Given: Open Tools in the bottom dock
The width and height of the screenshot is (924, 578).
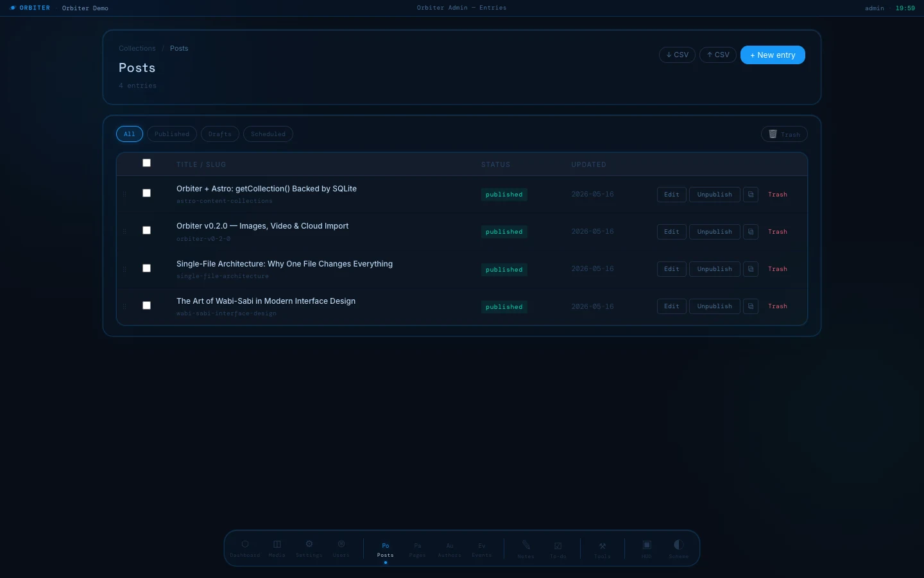Looking at the screenshot, I should click(x=603, y=550).
